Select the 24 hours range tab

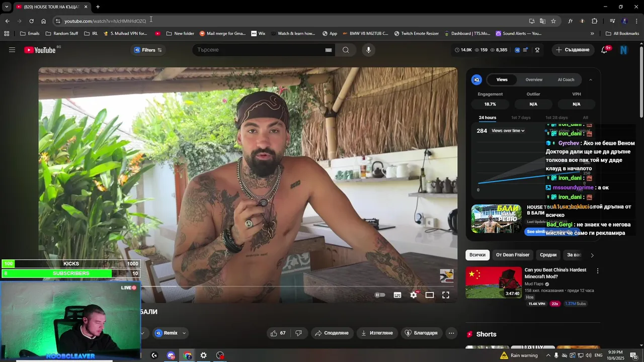[488, 118]
